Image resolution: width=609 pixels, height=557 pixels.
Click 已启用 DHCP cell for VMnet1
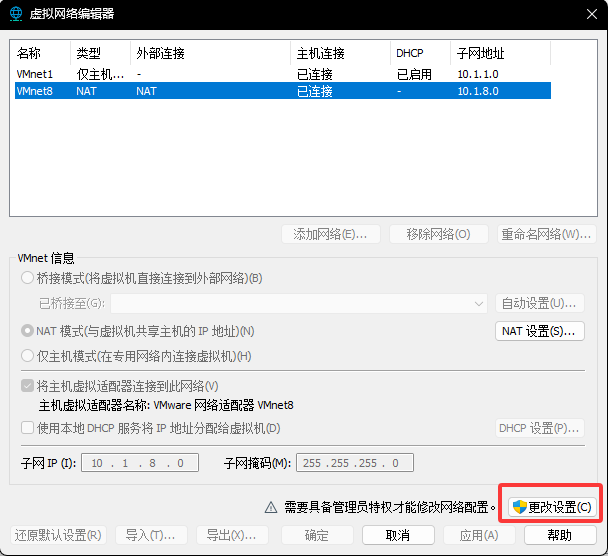[414, 74]
